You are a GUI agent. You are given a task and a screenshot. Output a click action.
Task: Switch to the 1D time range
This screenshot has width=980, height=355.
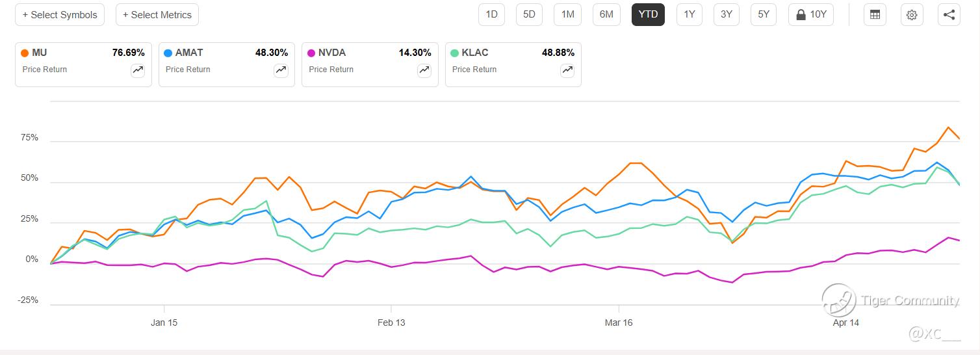[491, 14]
